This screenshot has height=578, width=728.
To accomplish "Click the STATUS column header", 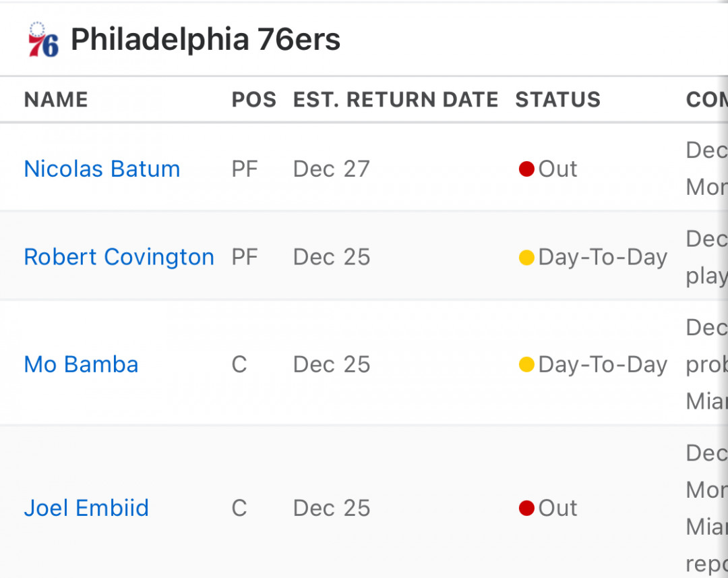I will 558,99.
